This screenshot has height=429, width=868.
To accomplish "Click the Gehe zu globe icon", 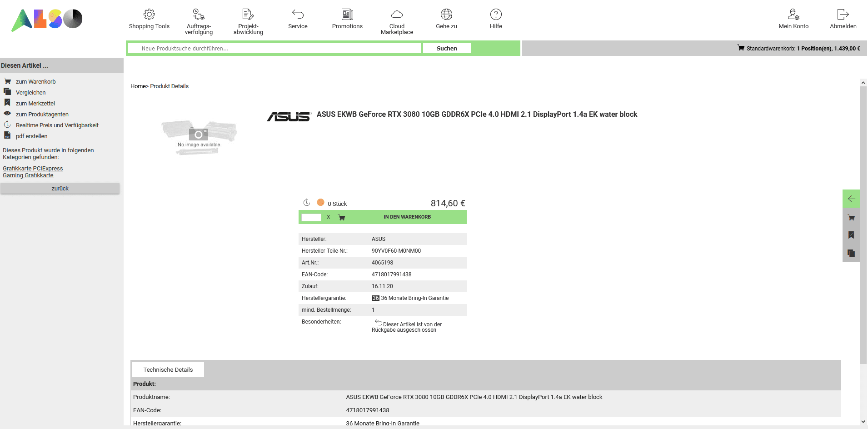I will coord(446,15).
